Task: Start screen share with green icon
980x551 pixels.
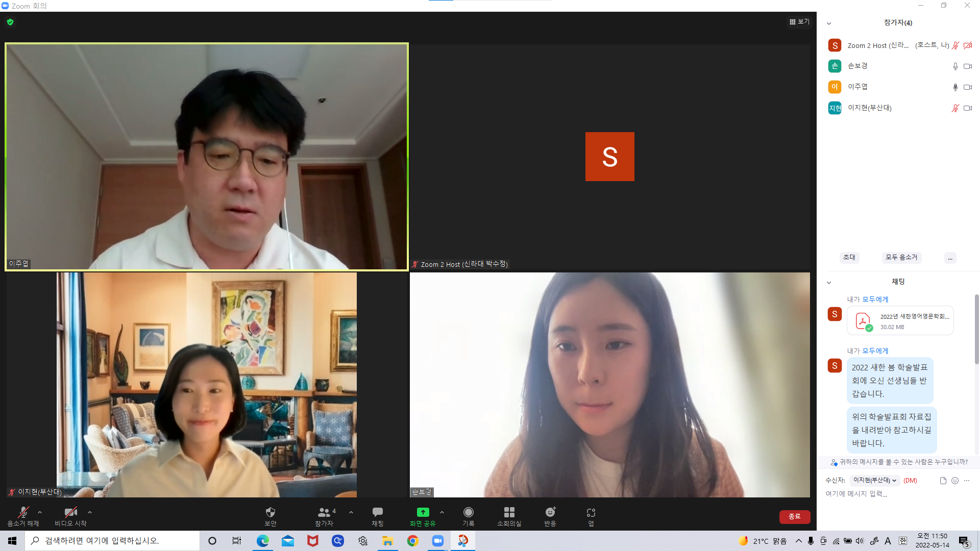Action: click(x=423, y=512)
